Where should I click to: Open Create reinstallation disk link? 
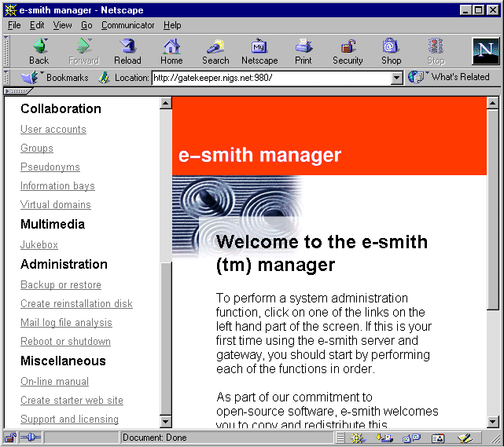tap(76, 303)
